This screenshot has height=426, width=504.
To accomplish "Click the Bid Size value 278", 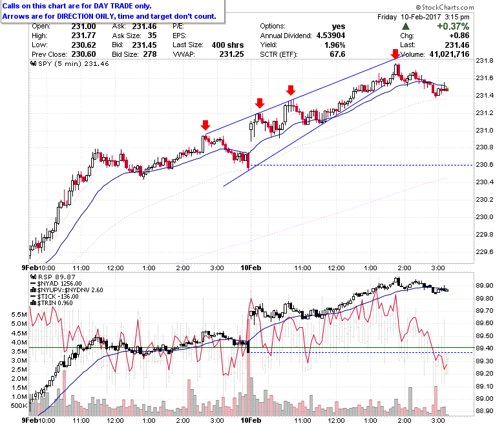I will pyautogui.click(x=150, y=54).
